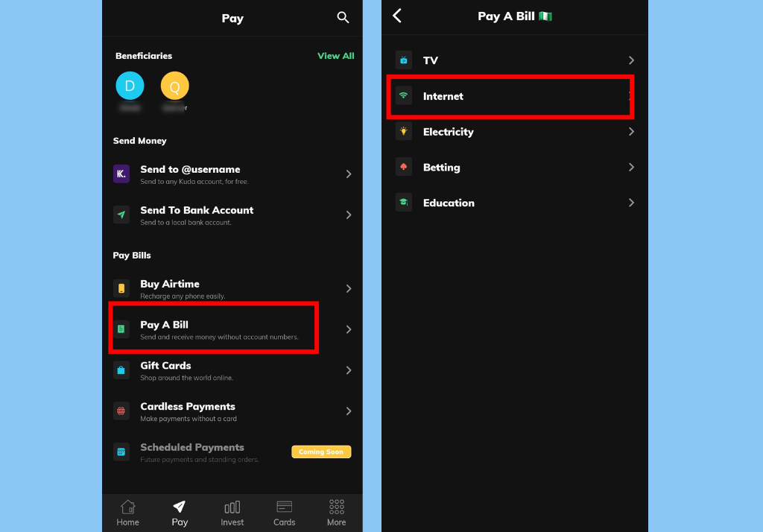
Task: Open Electricity category chevron
Action: [631, 131]
